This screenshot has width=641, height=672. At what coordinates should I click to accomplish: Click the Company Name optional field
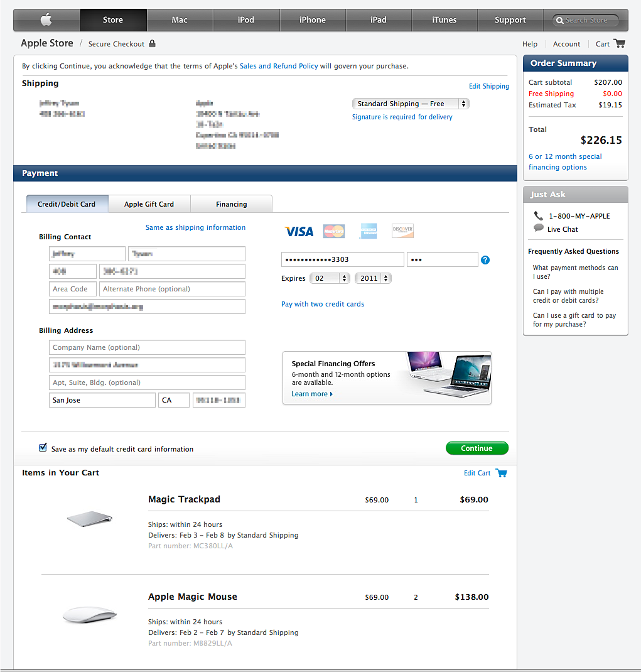[x=147, y=347]
